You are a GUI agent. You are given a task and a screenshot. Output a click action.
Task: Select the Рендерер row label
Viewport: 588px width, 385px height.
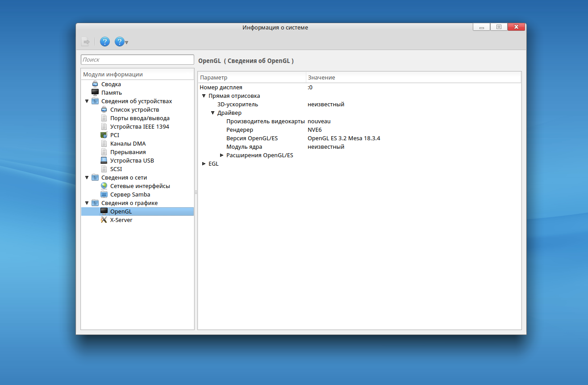coord(240,130)
